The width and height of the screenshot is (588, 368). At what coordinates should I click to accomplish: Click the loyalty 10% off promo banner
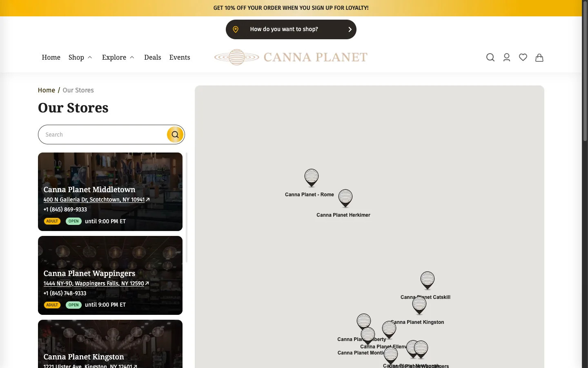click(x=291, y=8)
